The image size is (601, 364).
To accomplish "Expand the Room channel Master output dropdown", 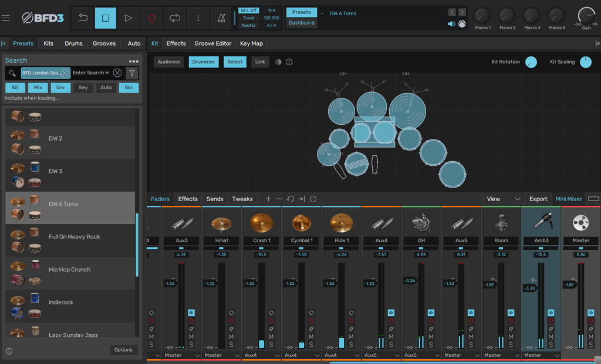I will pos(501,355).
